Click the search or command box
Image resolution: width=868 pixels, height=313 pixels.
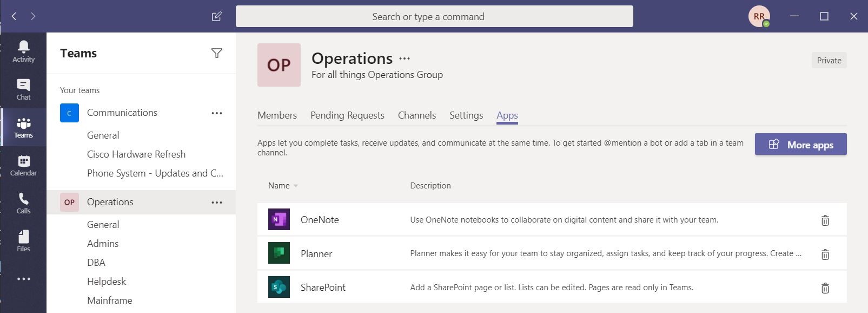[x=434, y=16]
